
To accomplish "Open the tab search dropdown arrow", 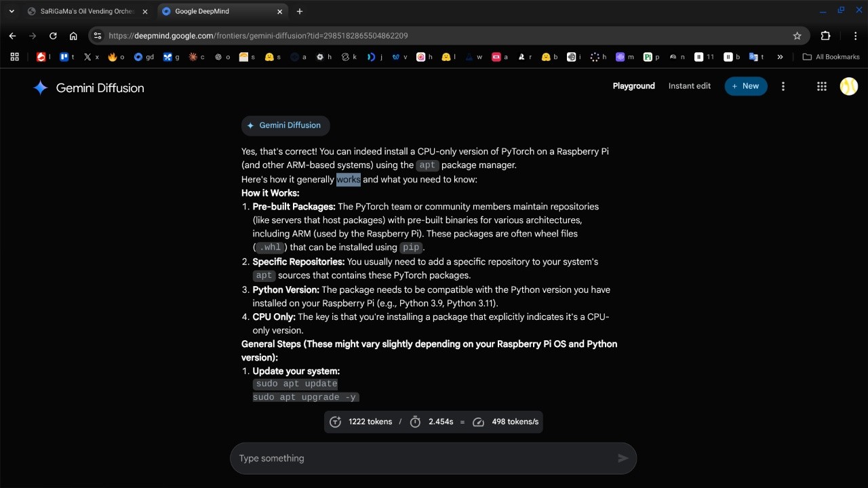I will click(12, 12).
